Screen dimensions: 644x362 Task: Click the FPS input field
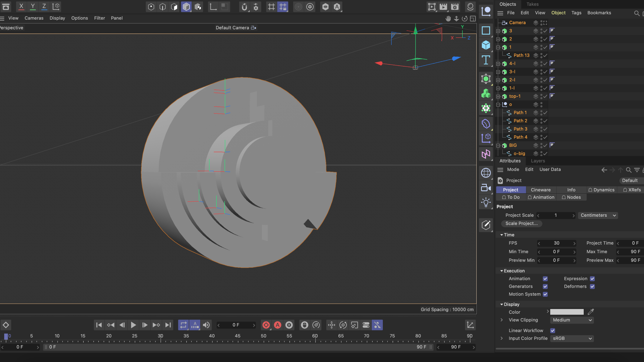(x=556, y=243)
